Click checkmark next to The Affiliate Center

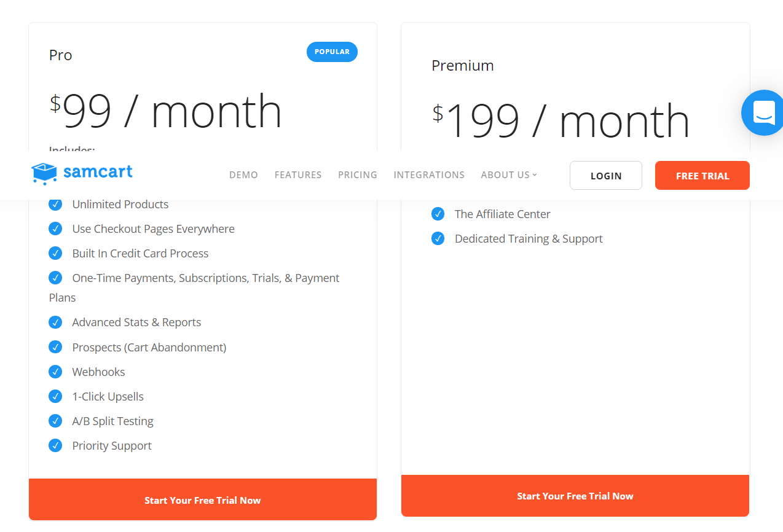pyautogui.click(x=438, y=214)
